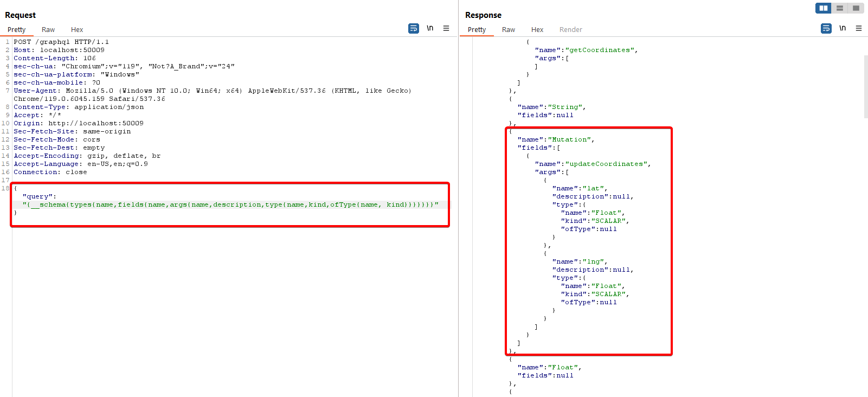Show non-printable characters in Request panel
This screenshot has width=868, height=397.
click(430, 28)
